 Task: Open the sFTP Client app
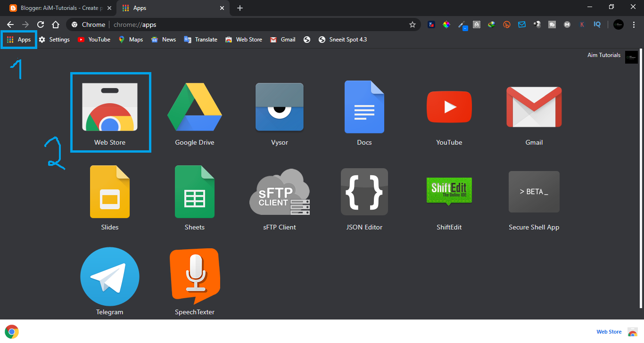point(280,192)
